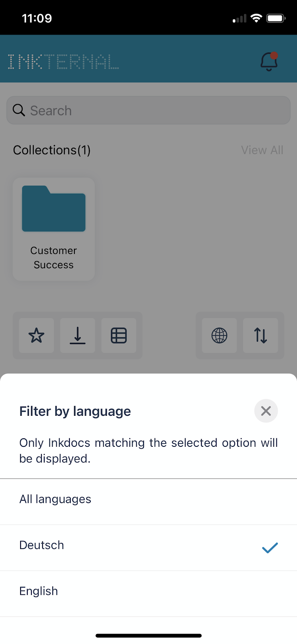The image size is (297, 644).
Task: Focus the Search input field
Action: pos(148,110)
